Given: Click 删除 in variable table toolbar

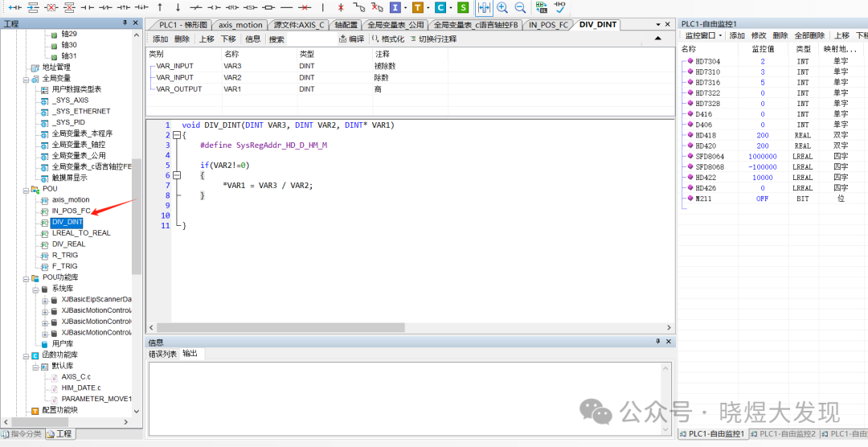Looking at the screenshot, I should tap(182, 39).
